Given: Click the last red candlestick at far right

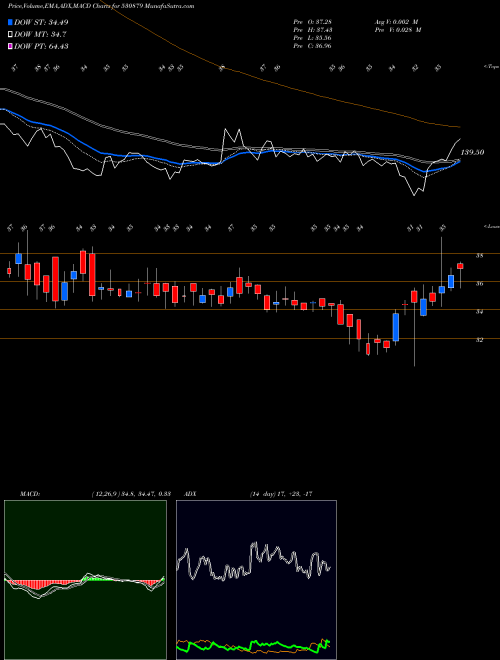Looking at the screenshot, I should 460,266.
